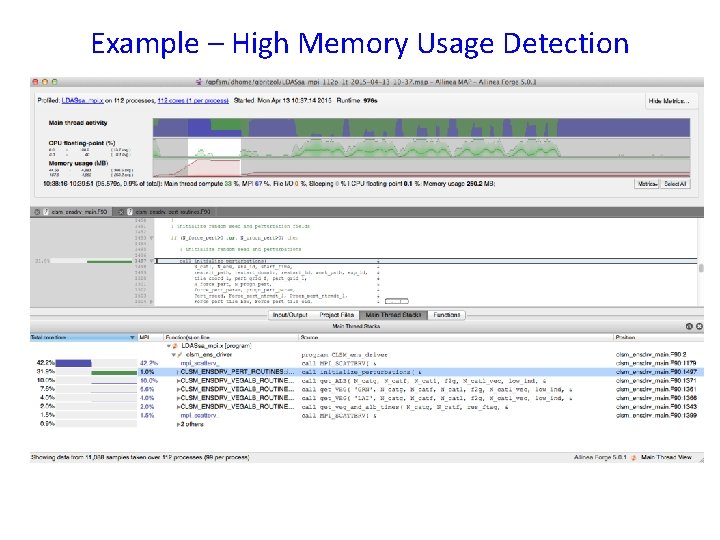This screenshot has height=540, width=720.
Task: Sort by Total core time column header
Action: tap(84, 338)
